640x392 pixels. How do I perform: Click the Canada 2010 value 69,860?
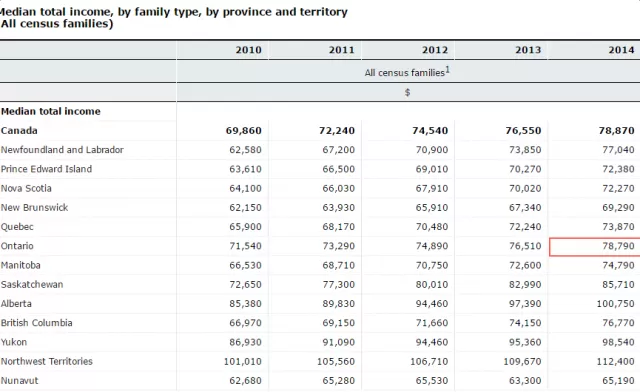point(244,131)
